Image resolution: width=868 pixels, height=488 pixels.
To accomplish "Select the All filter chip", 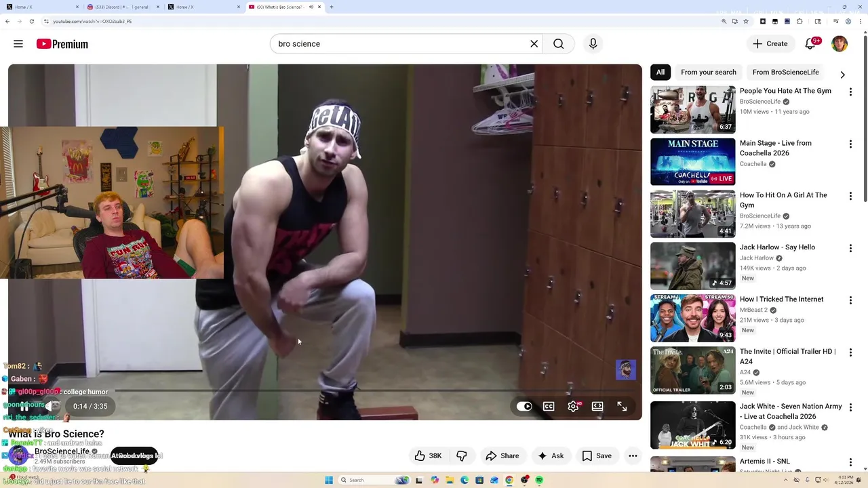I will [660, 73].
